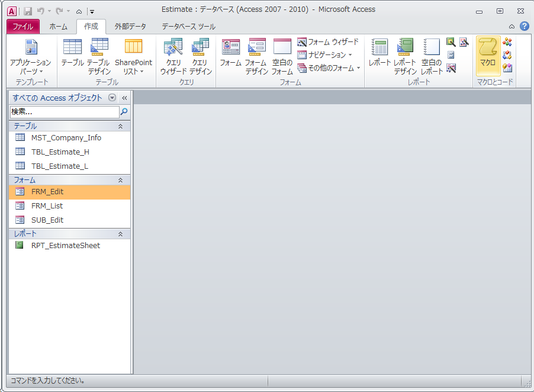Screen dimensions: 534x392
Task: Click the Class Module icon
Action: [507, 55]
